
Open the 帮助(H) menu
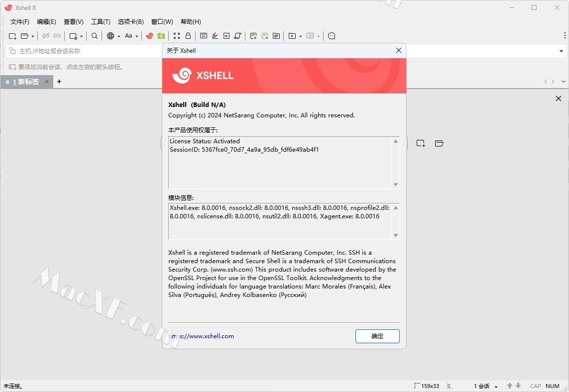pyautogui.click(x=191, y=22)
